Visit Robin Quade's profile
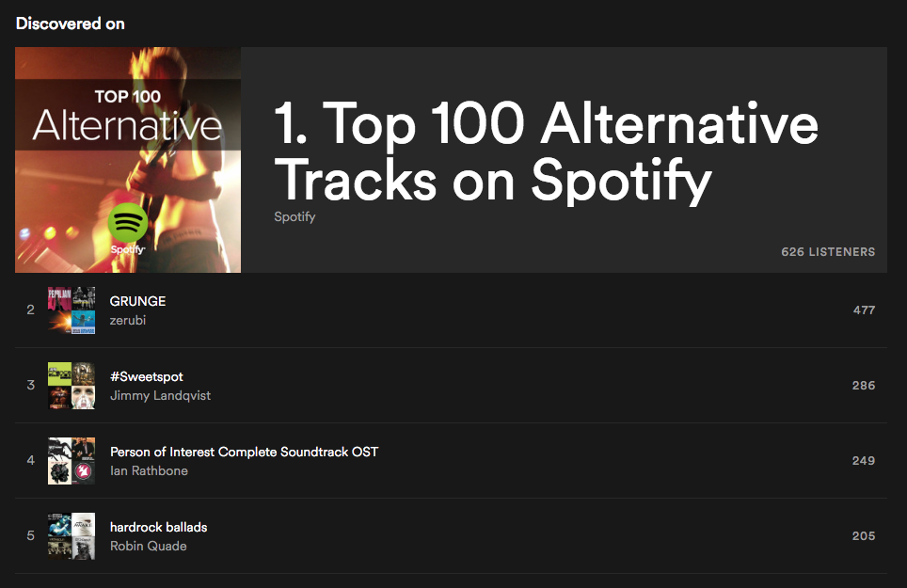Image resolution: width=907 pixels, height=588 pixels. (148, 546)
